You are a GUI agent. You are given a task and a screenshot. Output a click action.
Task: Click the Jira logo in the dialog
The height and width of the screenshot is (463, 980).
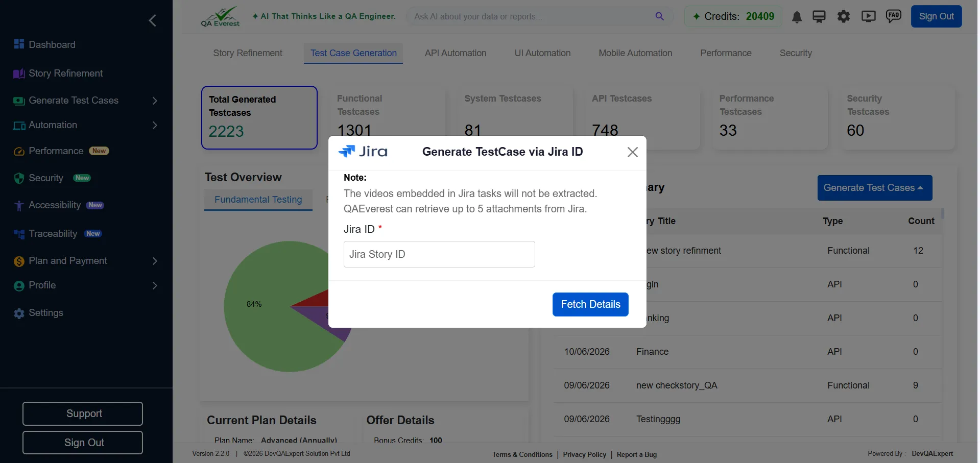coord(363,152)
